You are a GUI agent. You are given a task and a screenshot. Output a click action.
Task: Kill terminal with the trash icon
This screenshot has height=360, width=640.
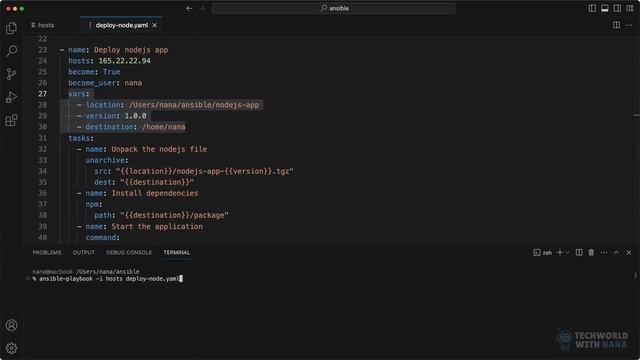[591, 253]
